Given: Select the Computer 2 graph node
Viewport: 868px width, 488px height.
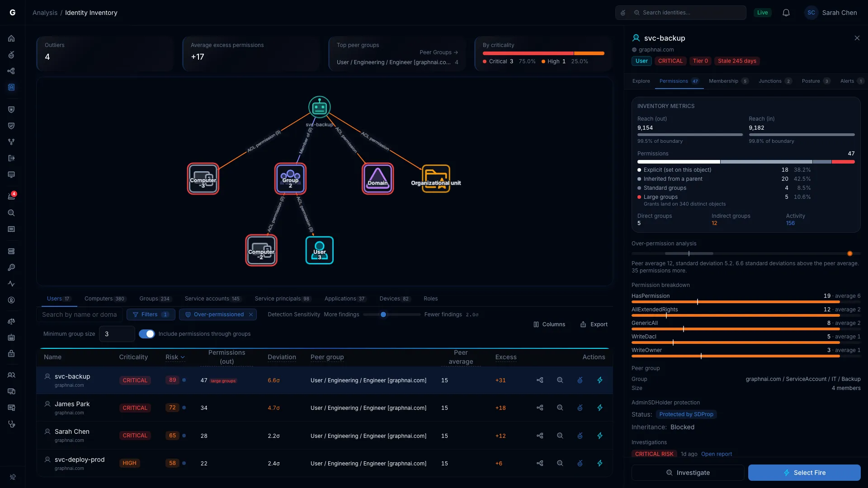Looking at the screenshot, I should coord(261,250).
